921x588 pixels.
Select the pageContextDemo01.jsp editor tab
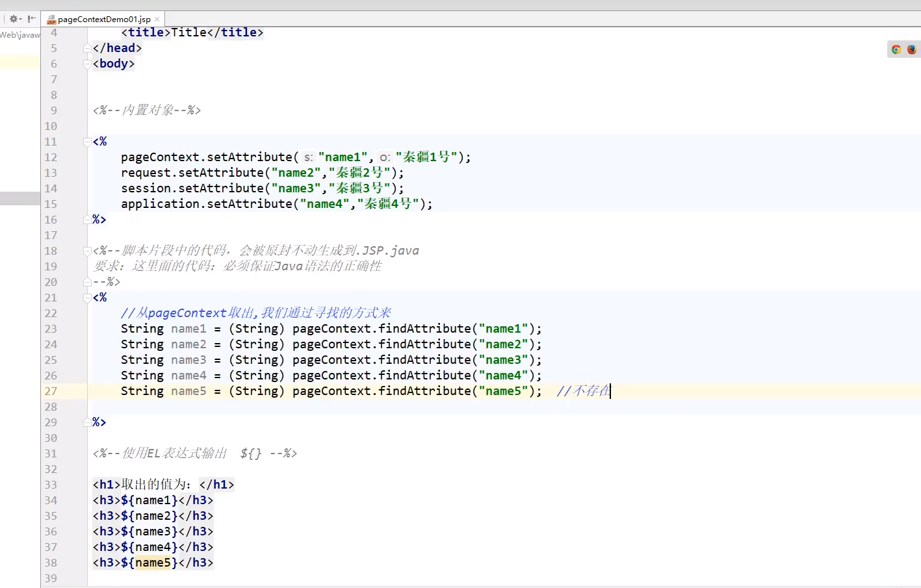pyautogui.click(x=103, y=19)
